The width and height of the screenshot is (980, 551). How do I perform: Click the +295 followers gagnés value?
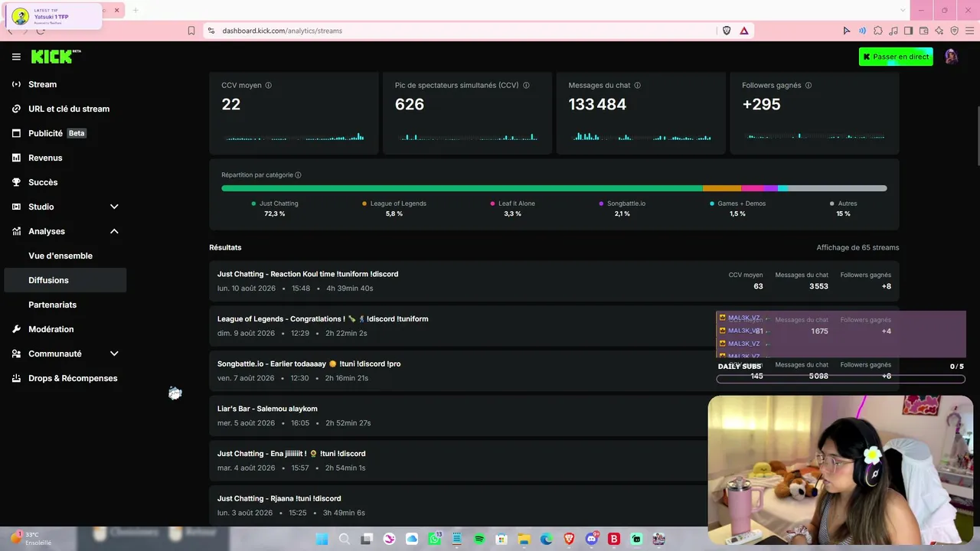click(761, 105)
